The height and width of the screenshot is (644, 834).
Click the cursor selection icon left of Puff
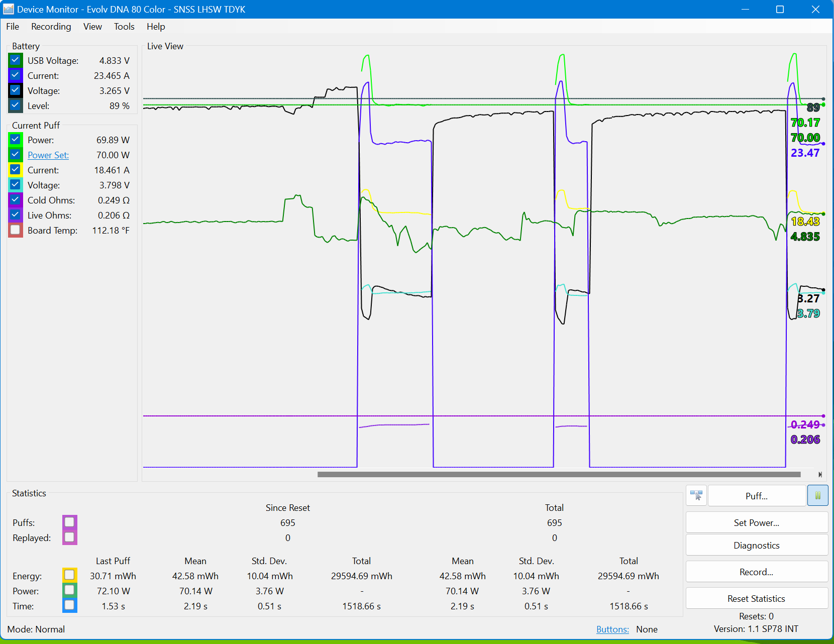(696, 496)
